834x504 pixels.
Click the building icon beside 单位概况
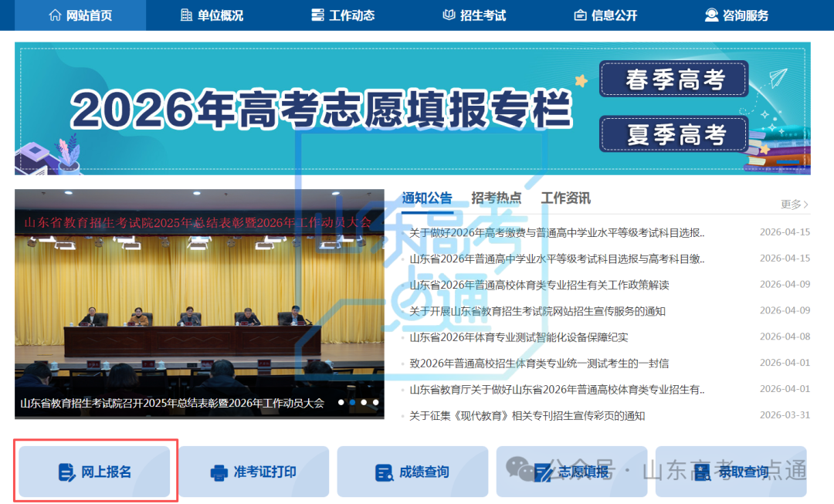pos(186,15)
